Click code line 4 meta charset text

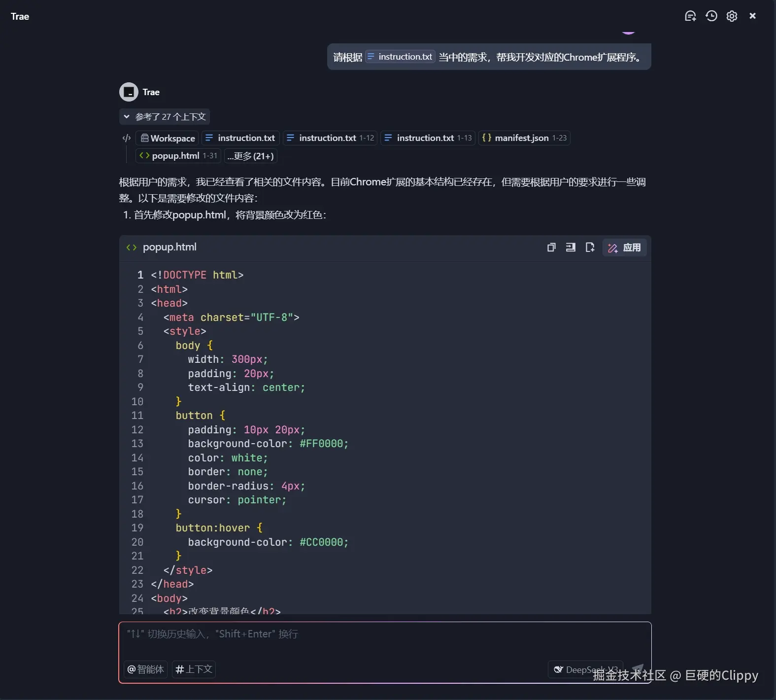232,317
